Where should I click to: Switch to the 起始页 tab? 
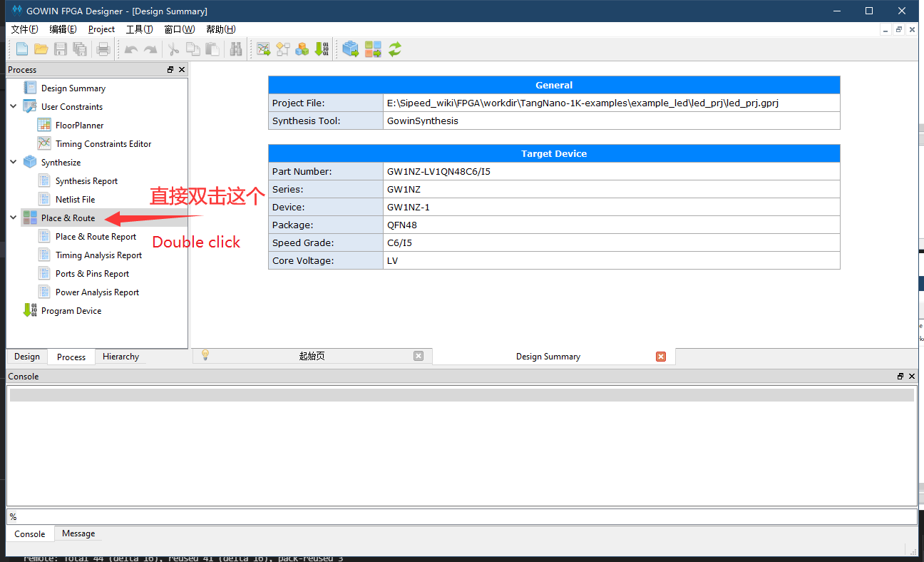(312, 356)
